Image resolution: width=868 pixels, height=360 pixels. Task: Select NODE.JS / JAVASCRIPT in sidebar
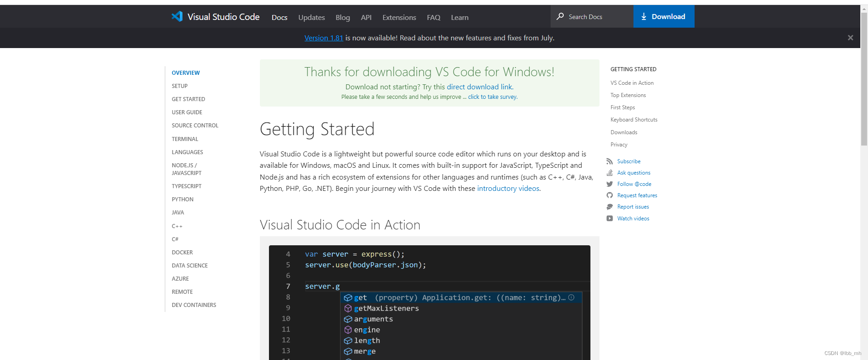point(187,169)
